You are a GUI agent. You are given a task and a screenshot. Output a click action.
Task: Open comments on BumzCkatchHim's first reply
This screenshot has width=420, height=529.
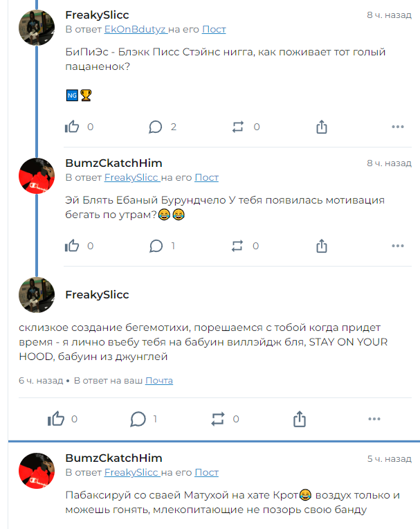[x=156, y=246]
